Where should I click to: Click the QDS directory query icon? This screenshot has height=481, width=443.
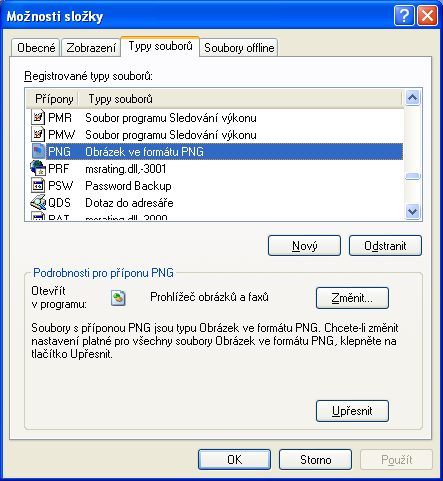(38, 202)
